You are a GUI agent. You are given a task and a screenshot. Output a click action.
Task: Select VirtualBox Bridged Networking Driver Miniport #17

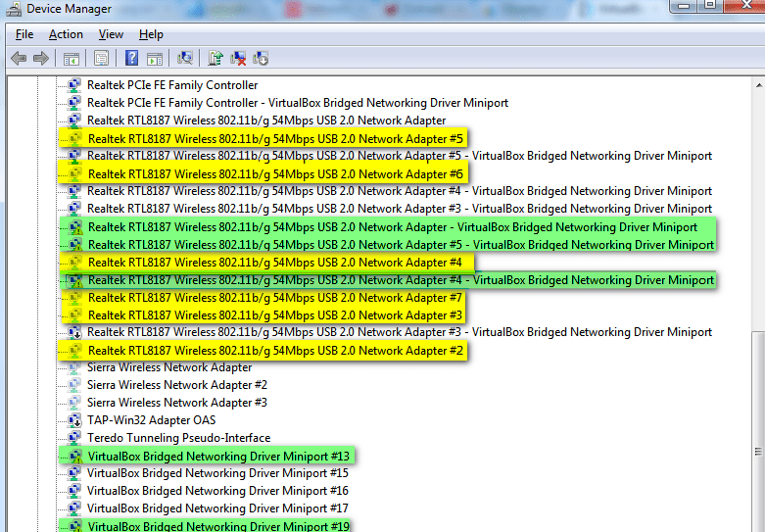(x=217, y=508)
